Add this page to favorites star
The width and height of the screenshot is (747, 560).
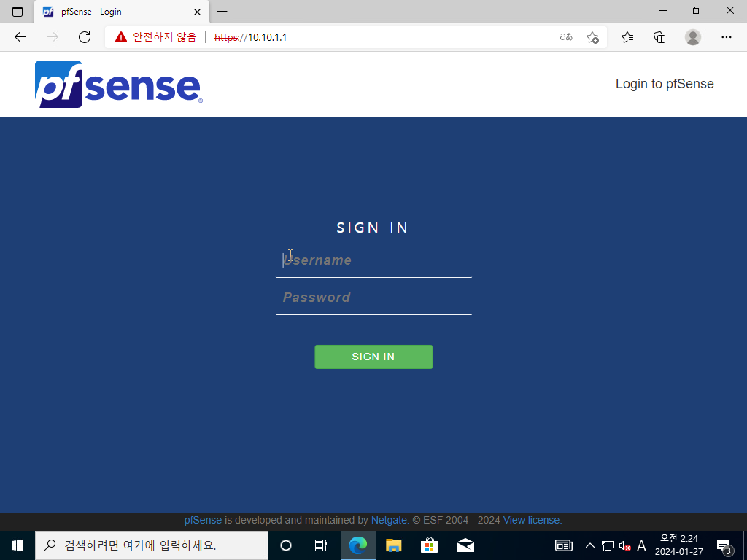(592, 37)
